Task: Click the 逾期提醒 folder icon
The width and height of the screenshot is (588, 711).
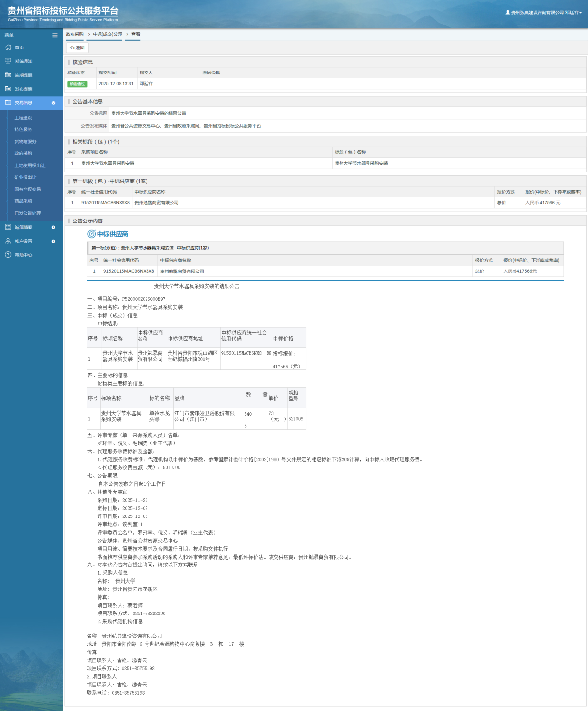Action: pyautogui.click(x=8, y=75)
